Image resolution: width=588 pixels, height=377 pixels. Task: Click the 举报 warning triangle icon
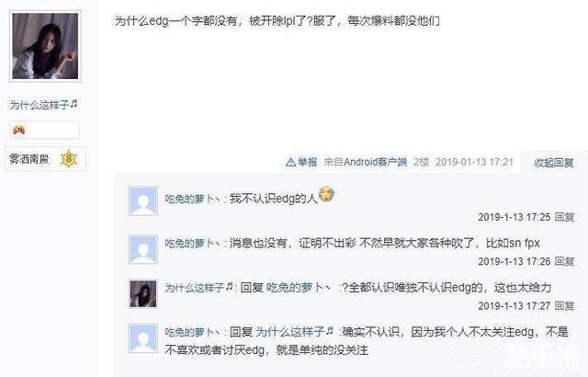(x=290, y=162)
